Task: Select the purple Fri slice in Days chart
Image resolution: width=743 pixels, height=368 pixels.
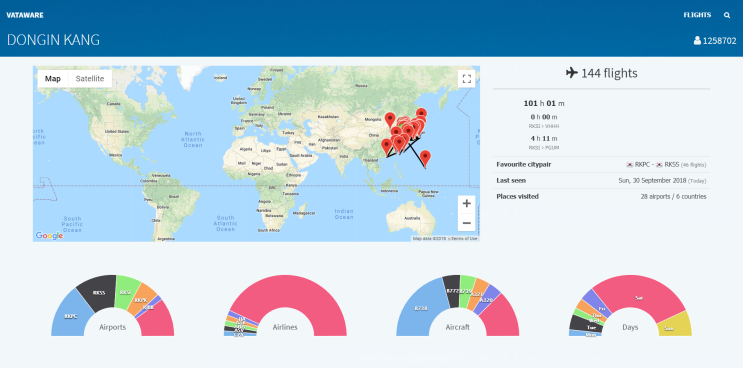Action: point(597,304)
